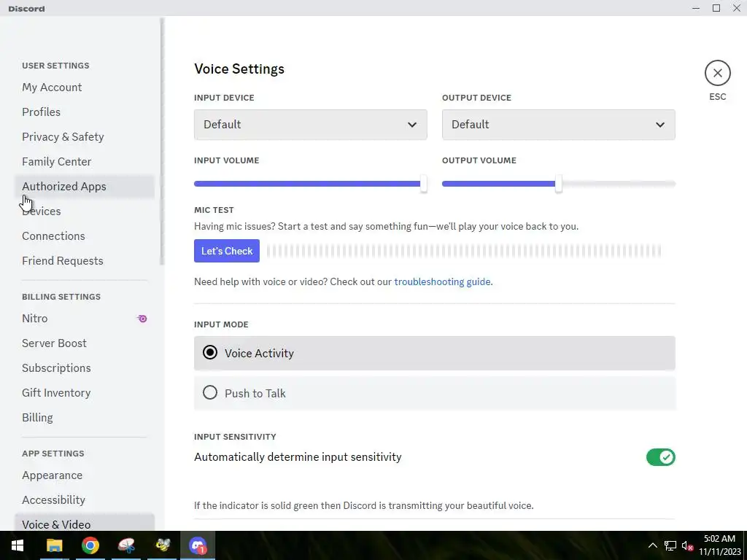Click the Let's Check mic test button
The width and height of the screenshot is (747, 560).
click(x=227, y=251)
